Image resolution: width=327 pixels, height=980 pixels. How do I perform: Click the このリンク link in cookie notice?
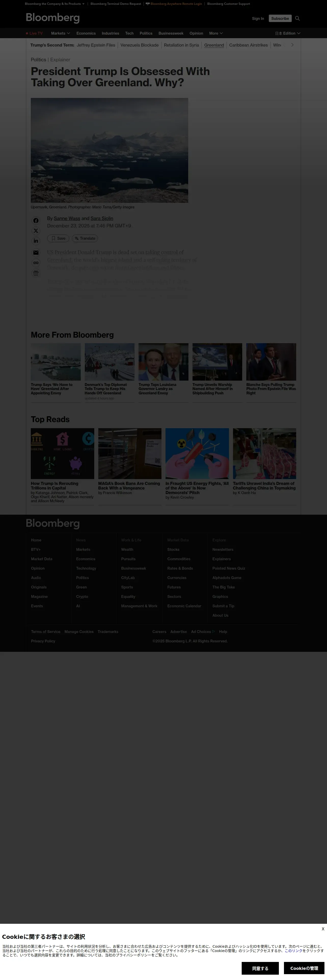click(x=293, y=951)
